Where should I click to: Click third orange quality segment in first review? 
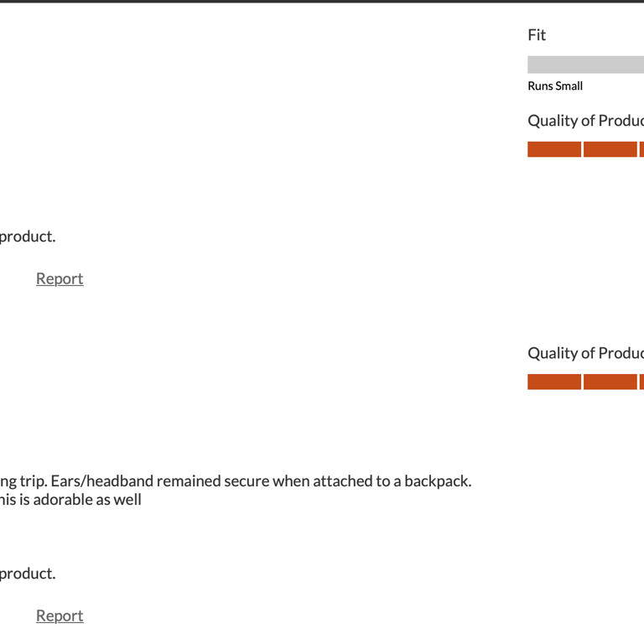pyautogui.click(x=641, y=149)
